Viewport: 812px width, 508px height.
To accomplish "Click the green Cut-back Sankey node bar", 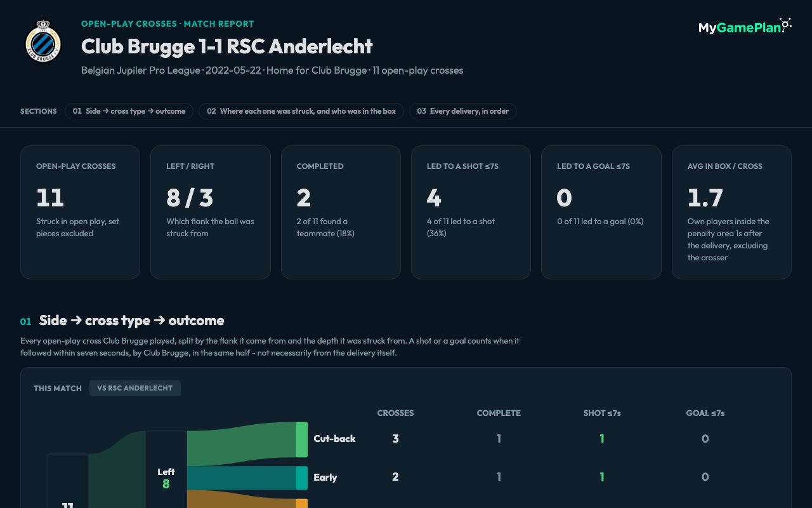I will (x=301, y=439).
